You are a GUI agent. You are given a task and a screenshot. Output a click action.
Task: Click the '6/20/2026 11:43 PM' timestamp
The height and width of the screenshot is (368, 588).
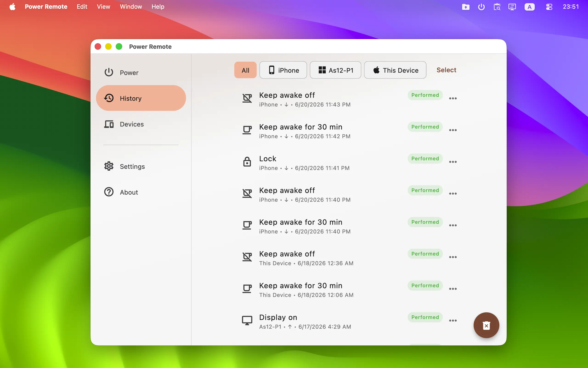[323, 104]
